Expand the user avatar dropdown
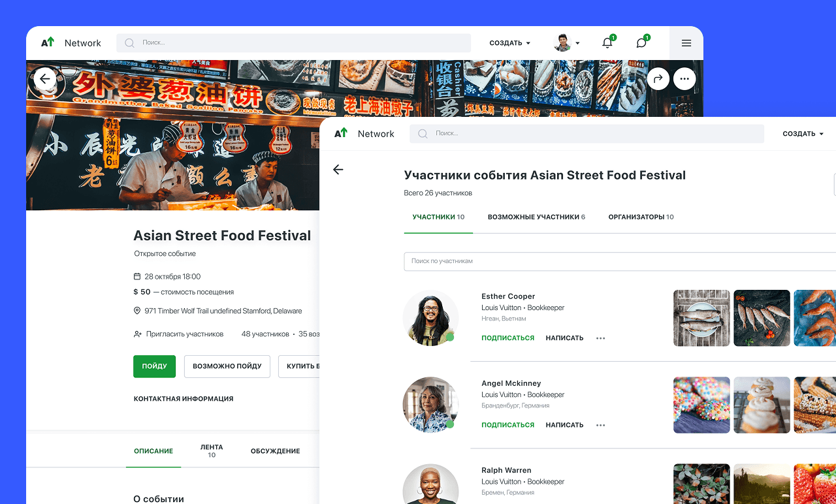The width and height of the screenshot is (836, 504). [x=566, y=43]
